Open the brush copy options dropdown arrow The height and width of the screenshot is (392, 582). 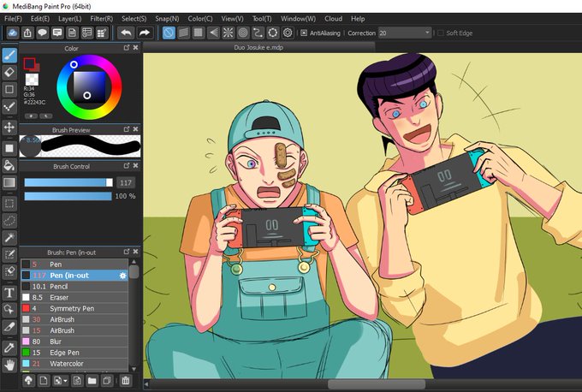click(65, 381)
